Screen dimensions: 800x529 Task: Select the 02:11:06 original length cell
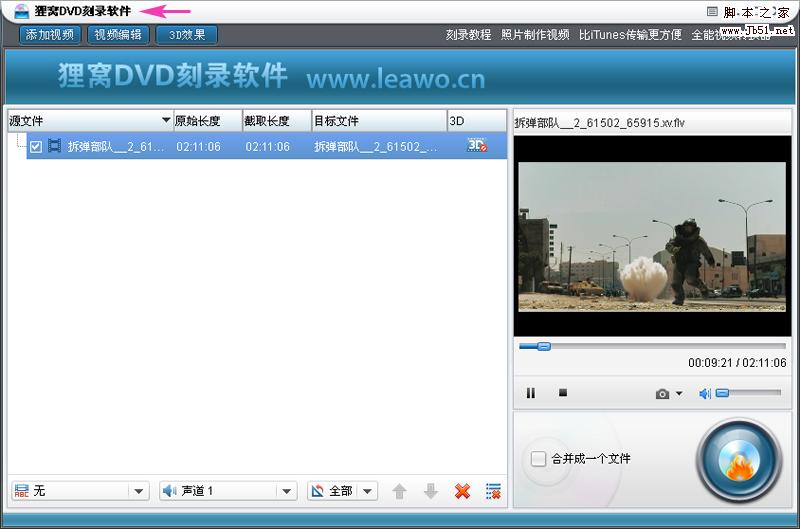click(198, 147)
